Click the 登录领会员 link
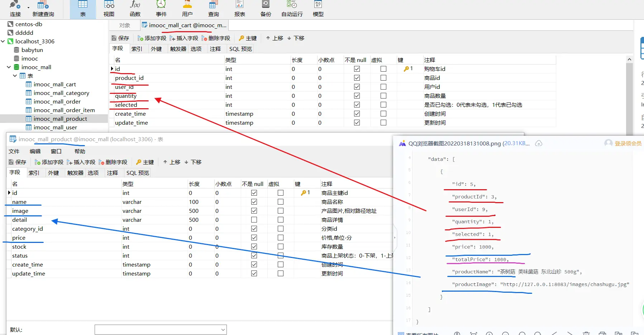The width and height of the screenshot is (644, 335). tap(628, 143)
